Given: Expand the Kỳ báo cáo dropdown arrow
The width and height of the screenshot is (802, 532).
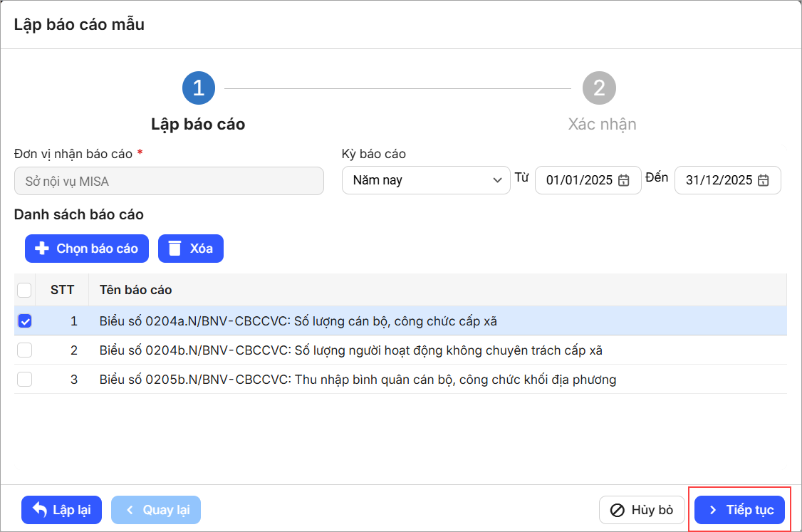Looking at the screenshot, I should click(497, 180).
